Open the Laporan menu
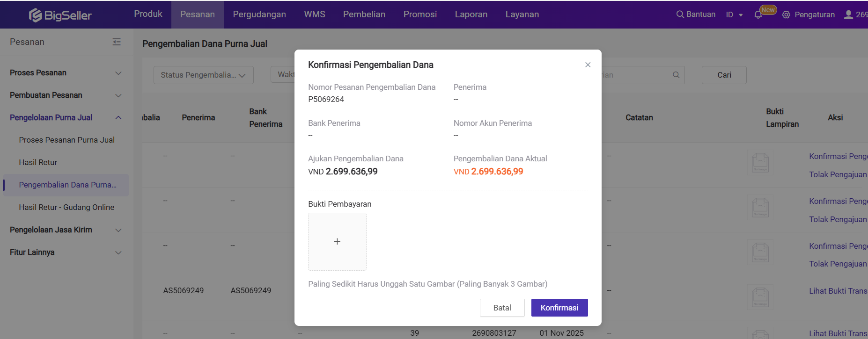The width and height of the screenshot is (868, 339). click(471, 14)
